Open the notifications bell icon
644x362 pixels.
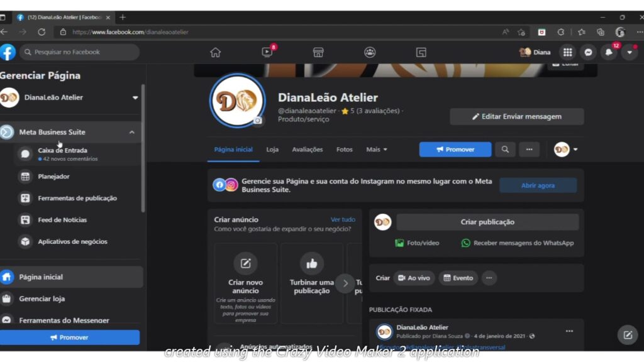point(609,52)
